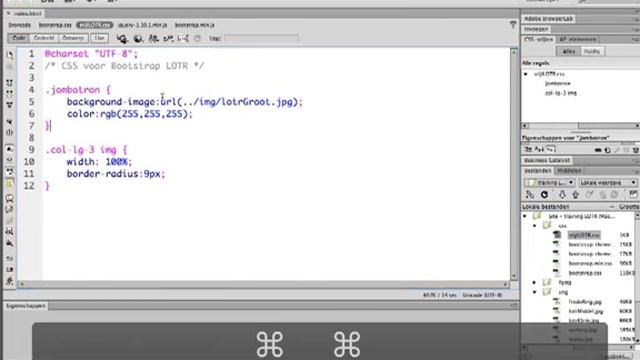Open the site selection dropdown

tap(550, 182)
